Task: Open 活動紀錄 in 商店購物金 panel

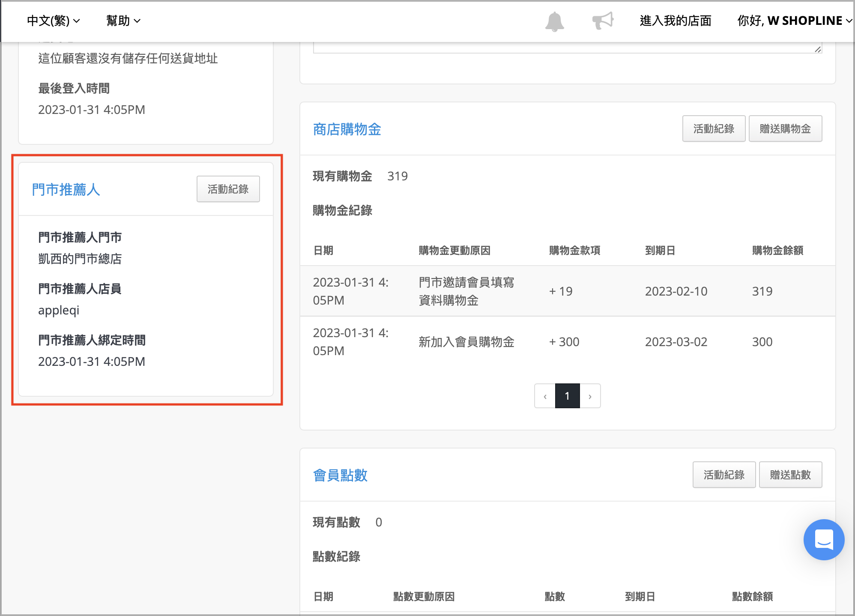Action: pyautogui.click(x=714, y=129)
